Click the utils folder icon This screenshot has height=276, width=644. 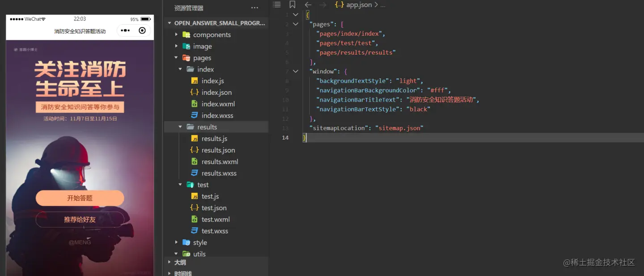[186, 254]
